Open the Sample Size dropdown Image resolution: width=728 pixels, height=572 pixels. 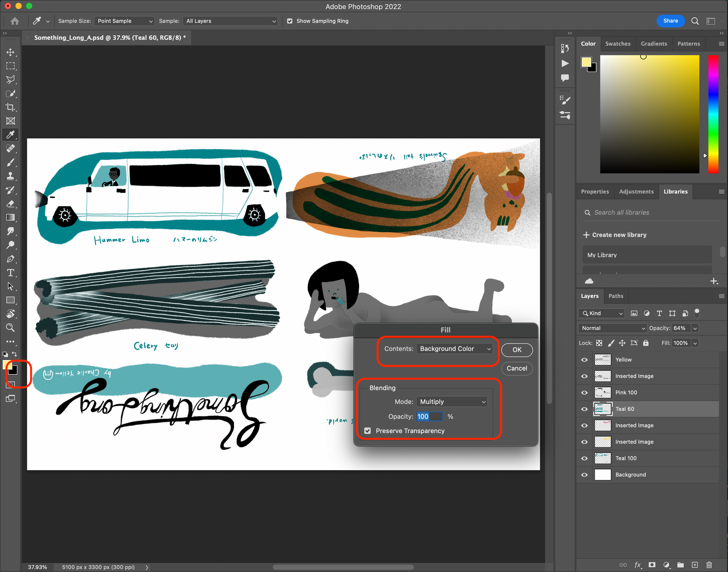(124, 21)
